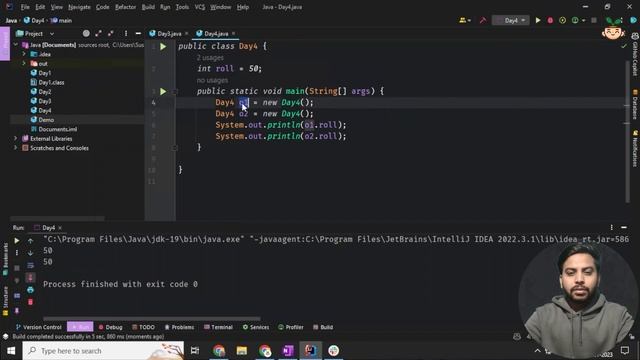Open OneNote from taskbar
The image size is (640, 360).
point(288,351)
